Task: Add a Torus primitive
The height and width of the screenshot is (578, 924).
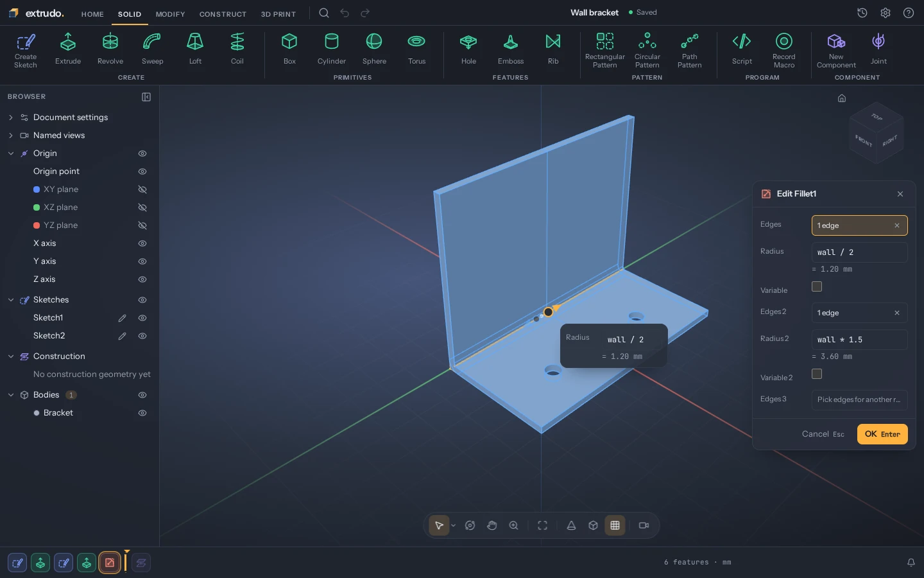Action: click(x=416, y=50)
